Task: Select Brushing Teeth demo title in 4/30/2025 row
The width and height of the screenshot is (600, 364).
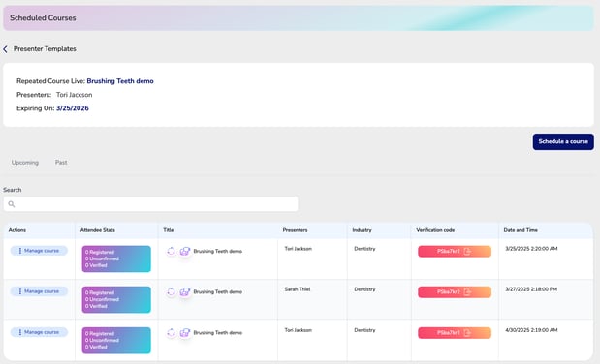Action: point(218,333)
